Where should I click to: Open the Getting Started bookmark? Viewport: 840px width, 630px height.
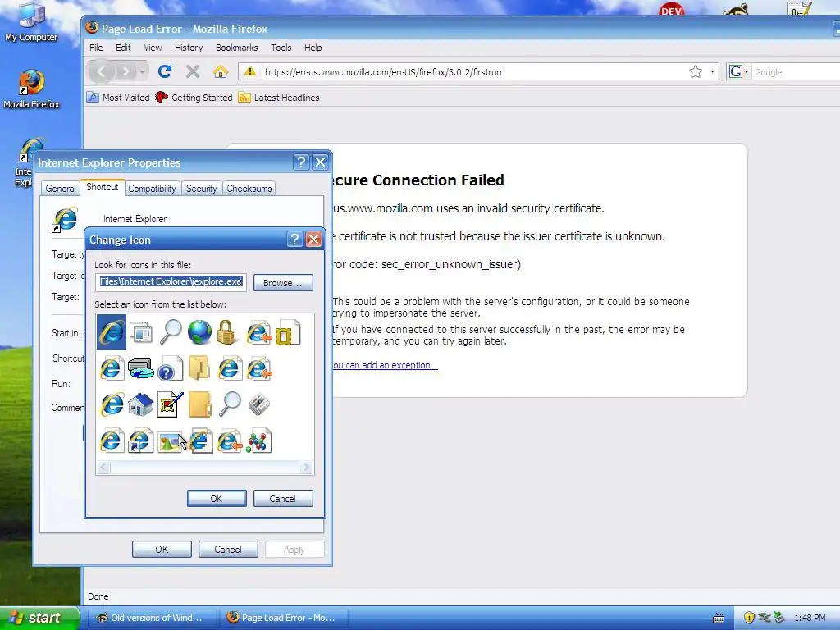[194, 98]
